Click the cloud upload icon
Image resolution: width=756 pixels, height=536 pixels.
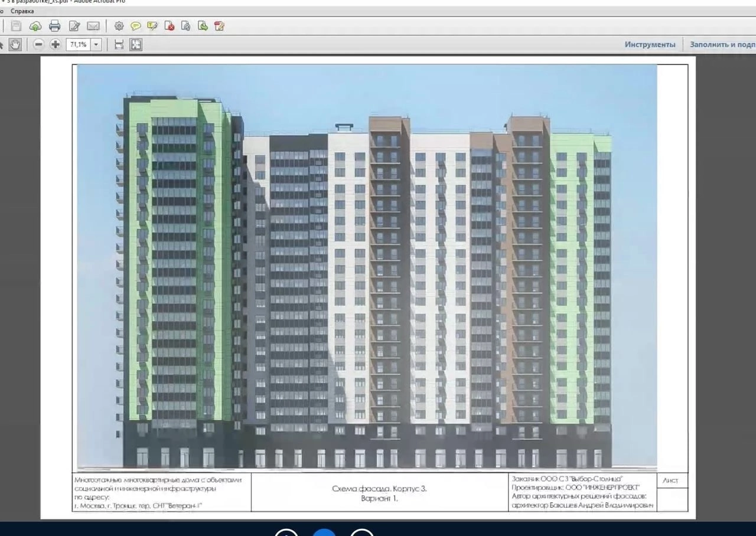pos(35,26)
